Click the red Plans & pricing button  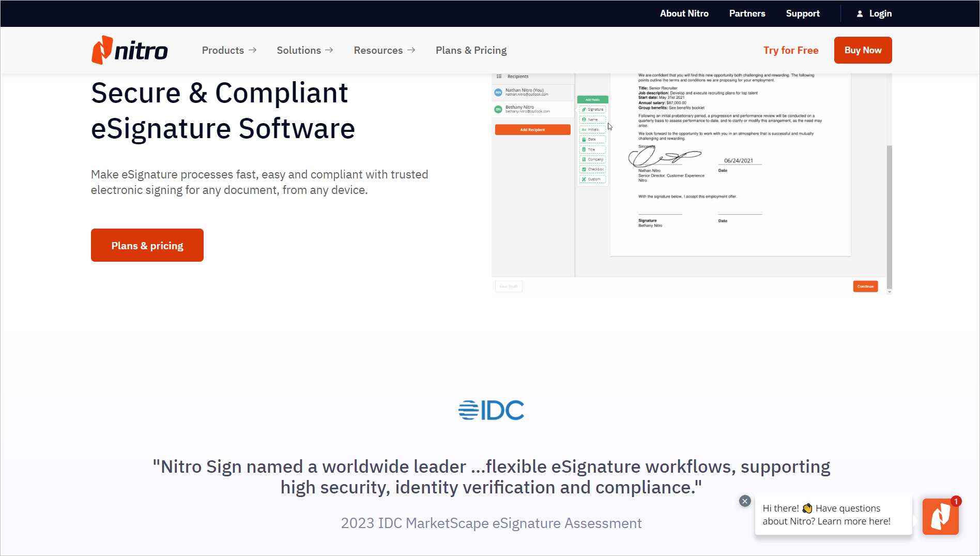(147, 245)
